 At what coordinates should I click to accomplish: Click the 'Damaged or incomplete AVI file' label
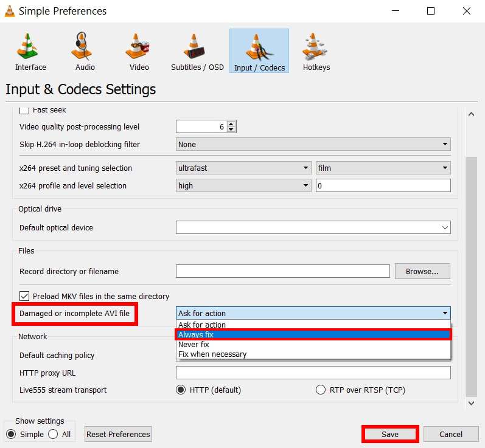tap(74, 313)
